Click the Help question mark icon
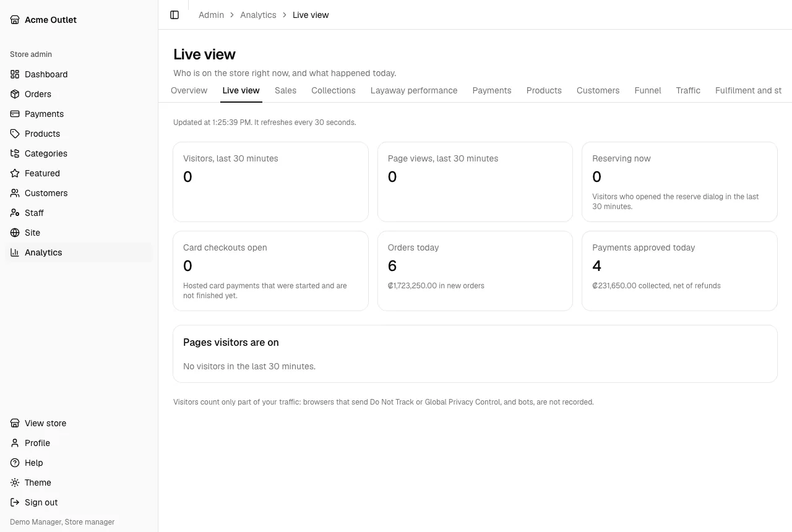The image size is (792, 532). pos(15,463)
